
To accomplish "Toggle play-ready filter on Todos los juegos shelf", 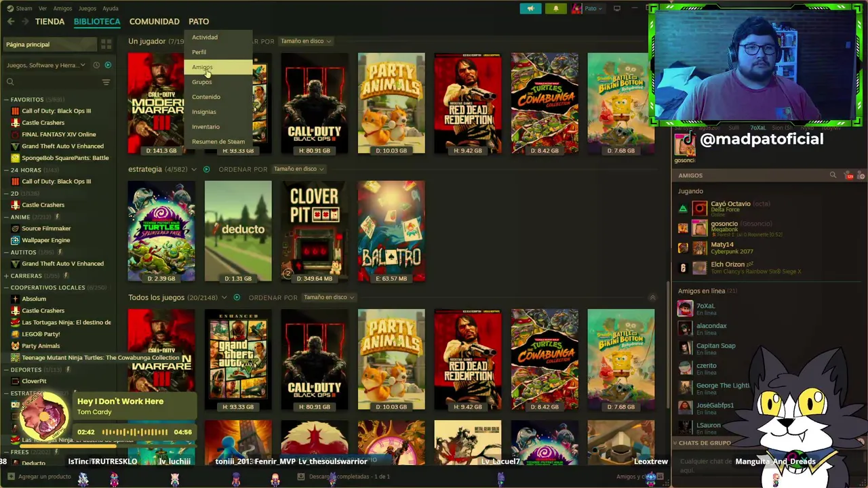I will point(237,298).
